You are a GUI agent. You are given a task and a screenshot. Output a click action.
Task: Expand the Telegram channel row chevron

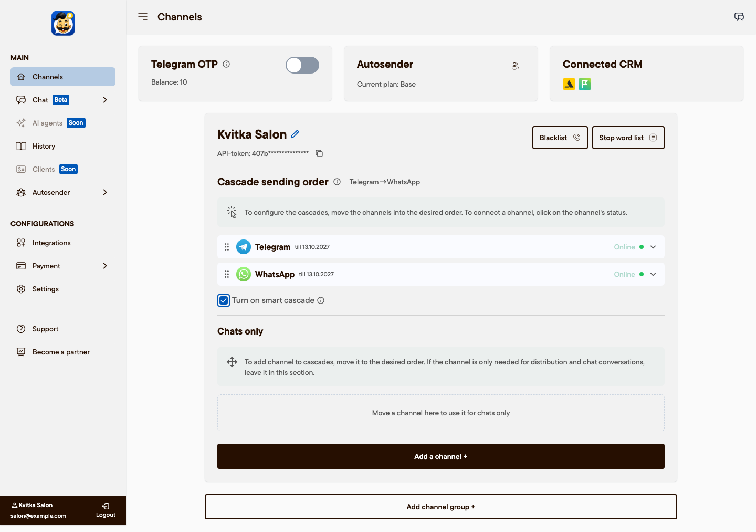(x=653, y=247)
